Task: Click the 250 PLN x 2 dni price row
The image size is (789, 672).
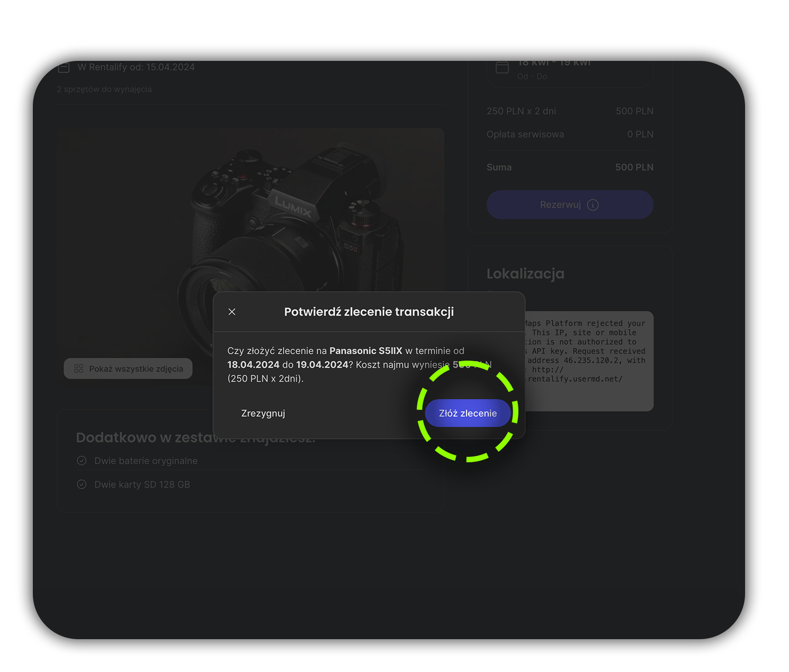Action: point(570,111)
